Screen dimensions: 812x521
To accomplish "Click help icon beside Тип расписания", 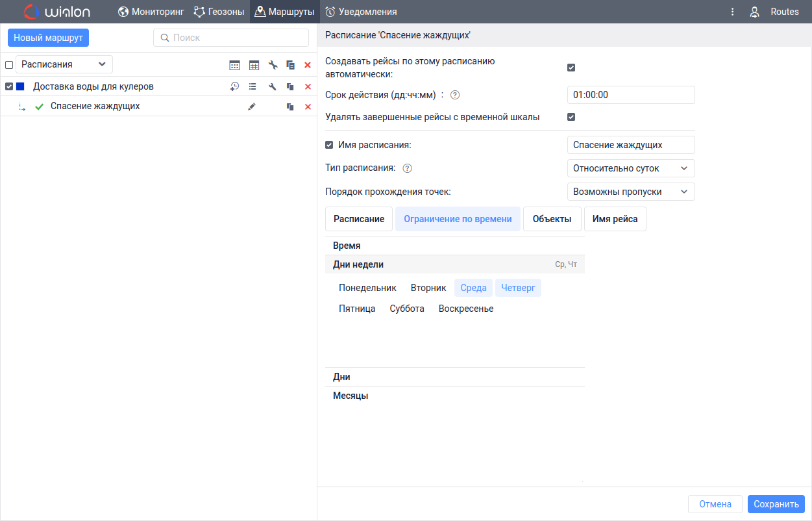I will point(408,168).
